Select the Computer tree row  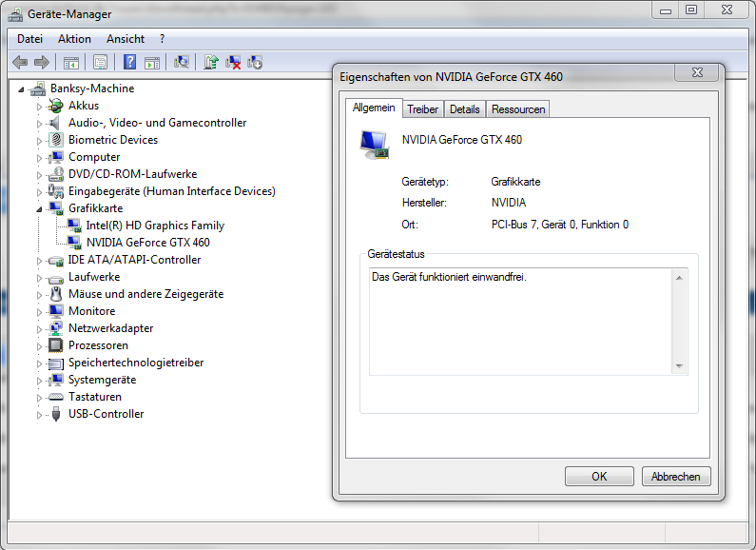coord(94,157)
